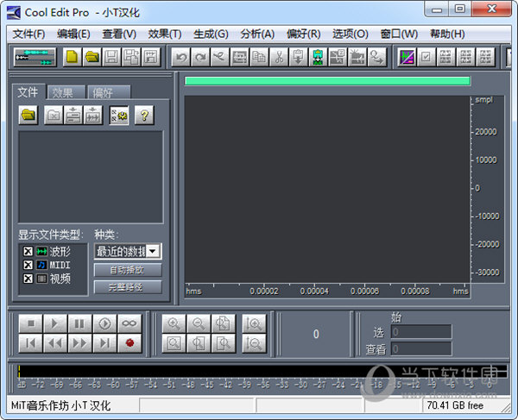Create a new file from toolbar
Image resolution: width=518 pixels, height=420 pixels.
(73, 57)
